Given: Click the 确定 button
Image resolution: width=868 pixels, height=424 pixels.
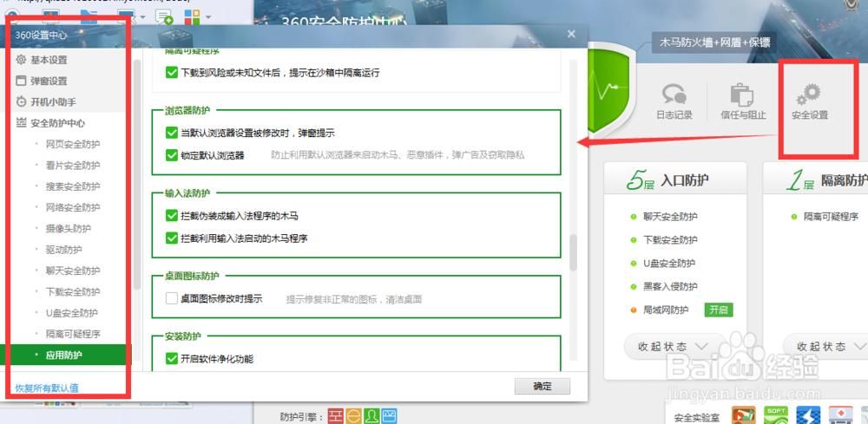Looking at the screenshot, I should 542,387.
